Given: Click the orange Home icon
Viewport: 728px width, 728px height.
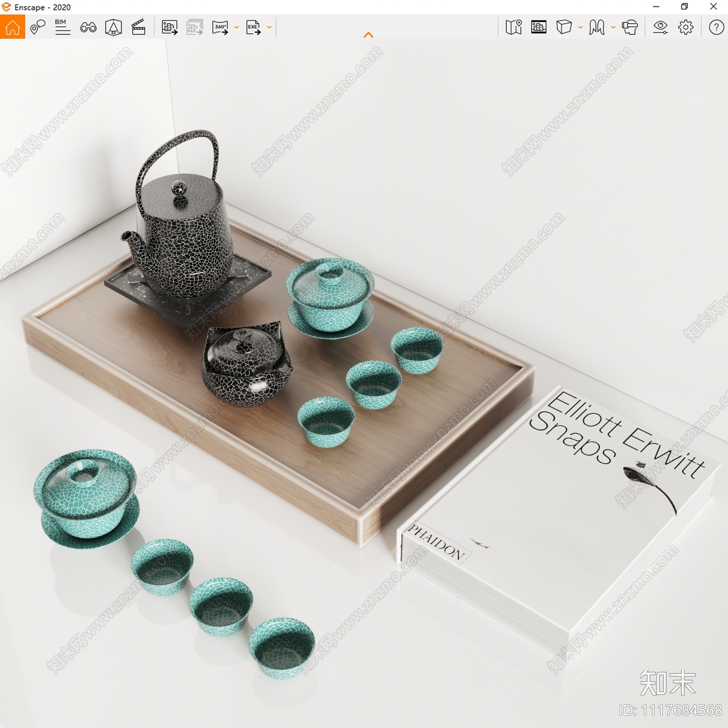Looking at the screenshot, I should 12,27.
